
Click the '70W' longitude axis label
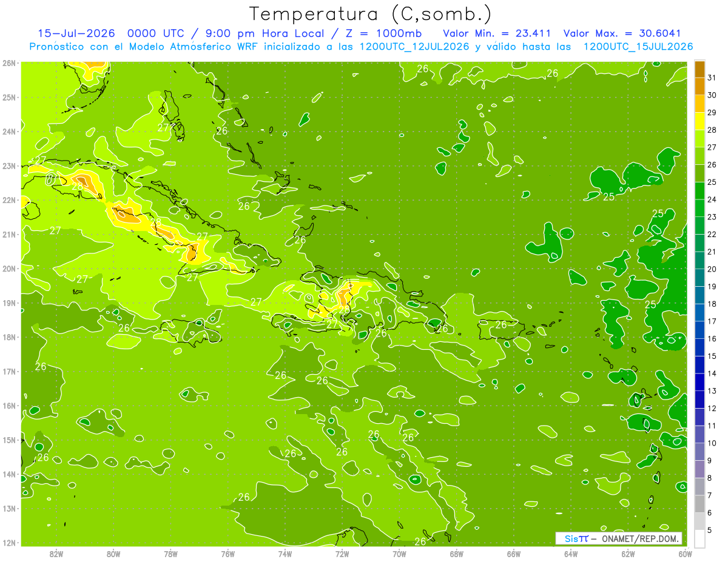pyautogui.click(x=399, y=554)
